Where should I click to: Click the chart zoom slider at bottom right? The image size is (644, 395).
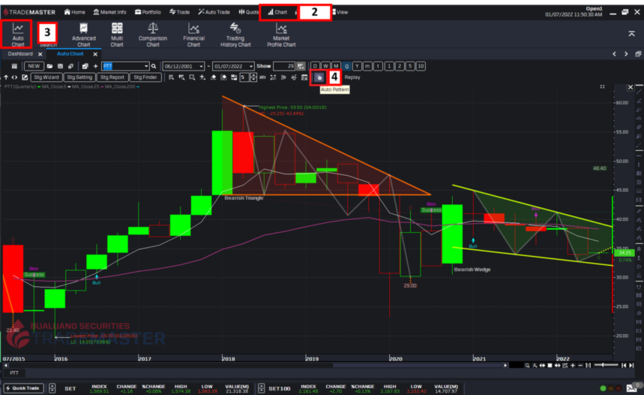(606, 365)
